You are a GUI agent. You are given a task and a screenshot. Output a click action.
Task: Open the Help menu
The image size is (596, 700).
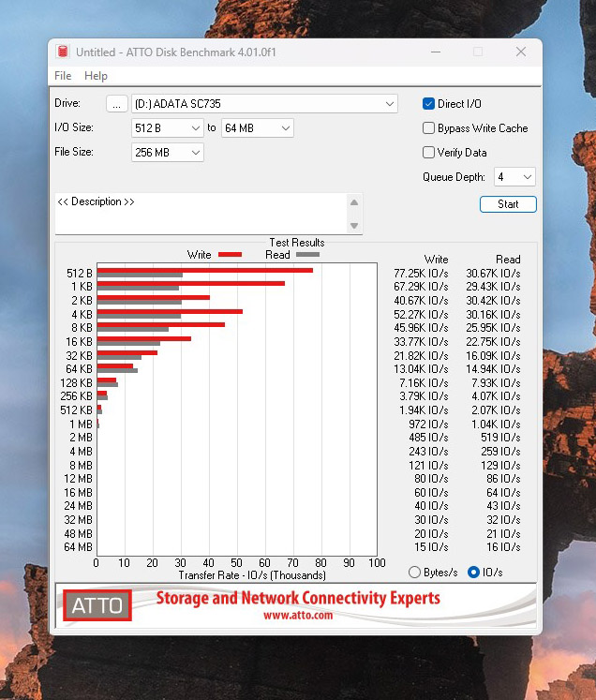[x=96, y=76]
